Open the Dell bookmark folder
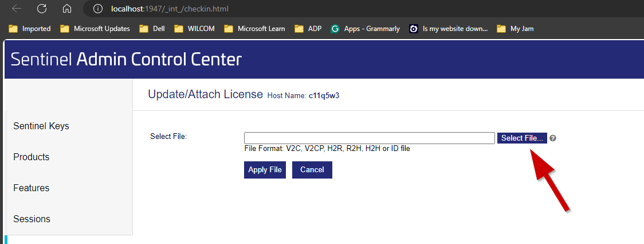Image resolution: width=644 pixels, height=244 pixels. pyautogui.click(x=152, y=29)
